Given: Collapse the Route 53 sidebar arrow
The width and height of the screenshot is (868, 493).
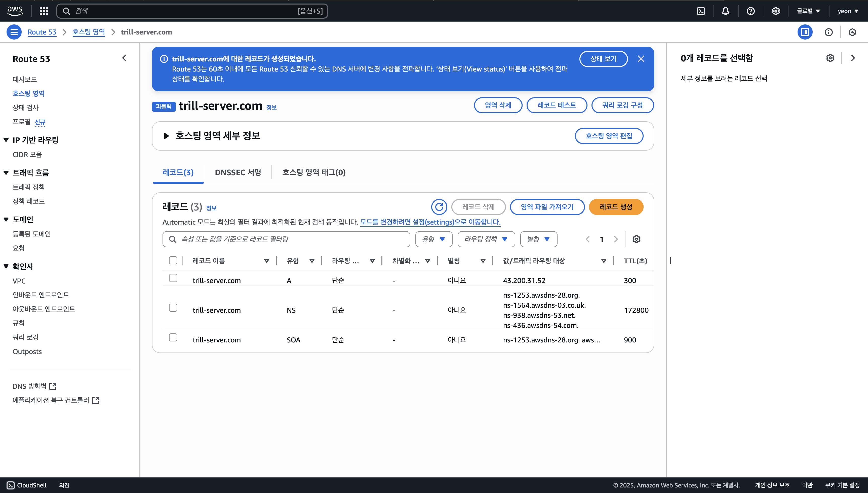Looking at the screenshot, I should click(124, 58).
